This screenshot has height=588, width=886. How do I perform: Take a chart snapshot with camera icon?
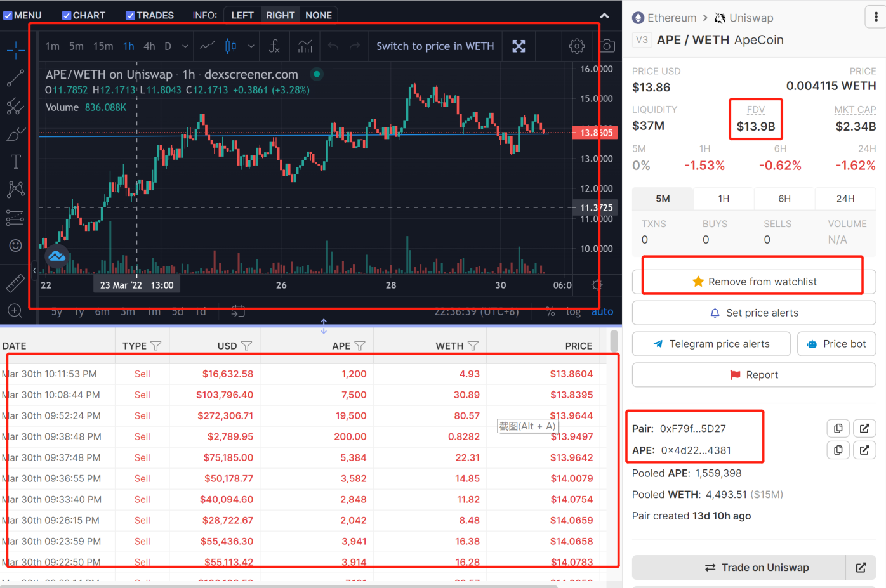point(607,46)
